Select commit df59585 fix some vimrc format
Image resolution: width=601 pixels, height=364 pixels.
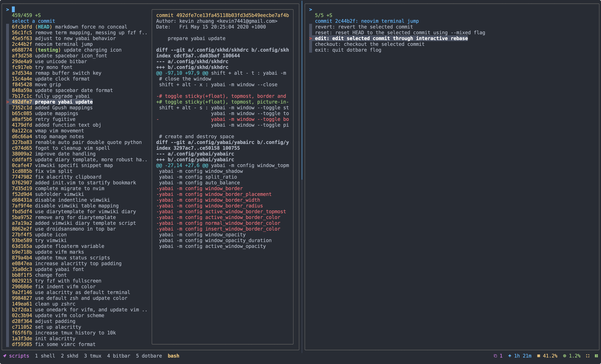click(54, 344)
